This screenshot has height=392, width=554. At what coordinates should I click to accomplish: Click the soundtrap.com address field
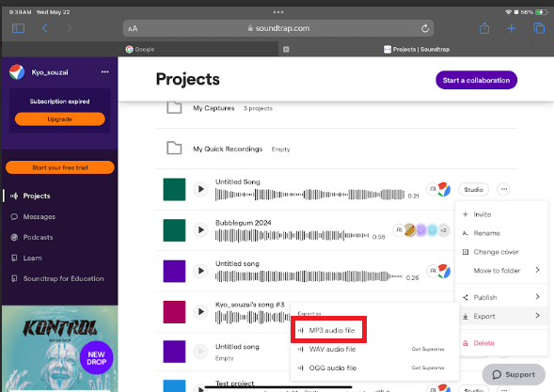pos(278,28)
